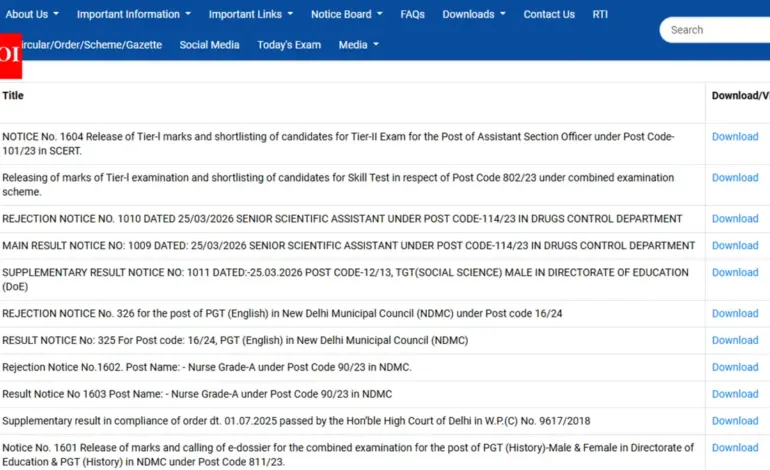Select the Rejection Notice No. 1010 title text

click(342, 219)
